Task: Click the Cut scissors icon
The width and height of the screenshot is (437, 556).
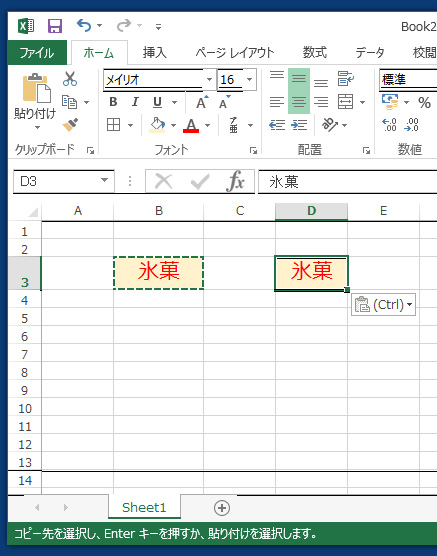Action: coord(70,79)
